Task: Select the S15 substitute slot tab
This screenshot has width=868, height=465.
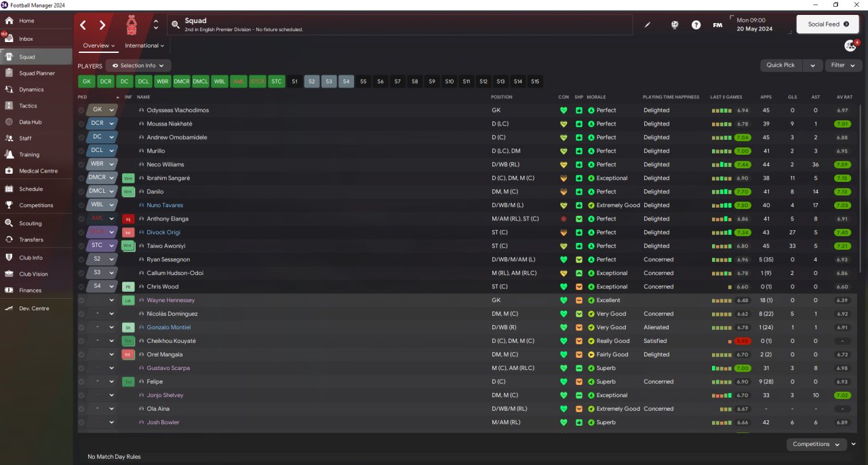Action: [536, 81]
